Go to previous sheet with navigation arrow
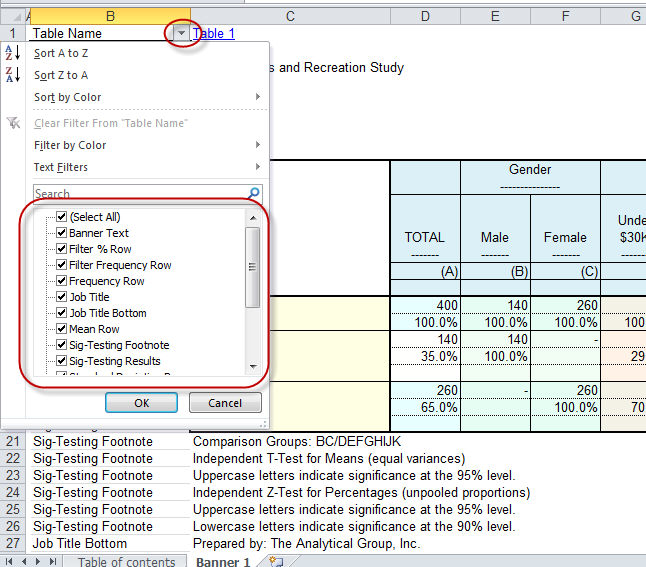 (24, 561)
